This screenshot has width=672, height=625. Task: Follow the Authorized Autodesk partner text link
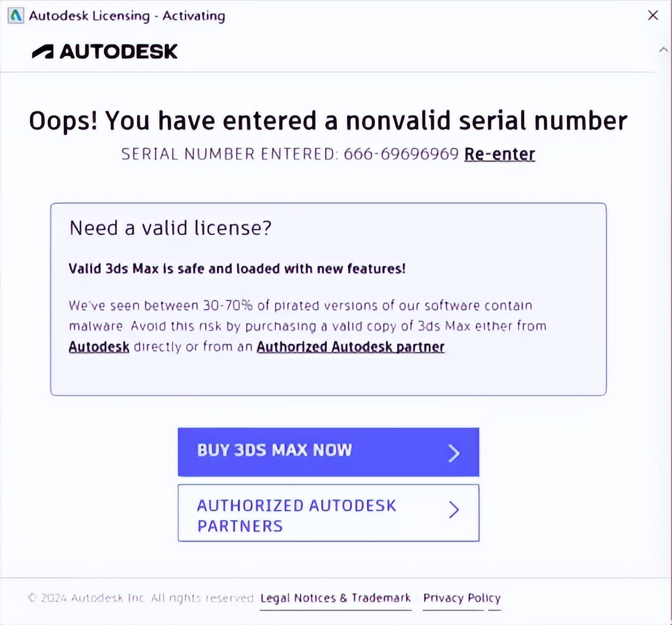pyautogui.click(x=350, y=347)
